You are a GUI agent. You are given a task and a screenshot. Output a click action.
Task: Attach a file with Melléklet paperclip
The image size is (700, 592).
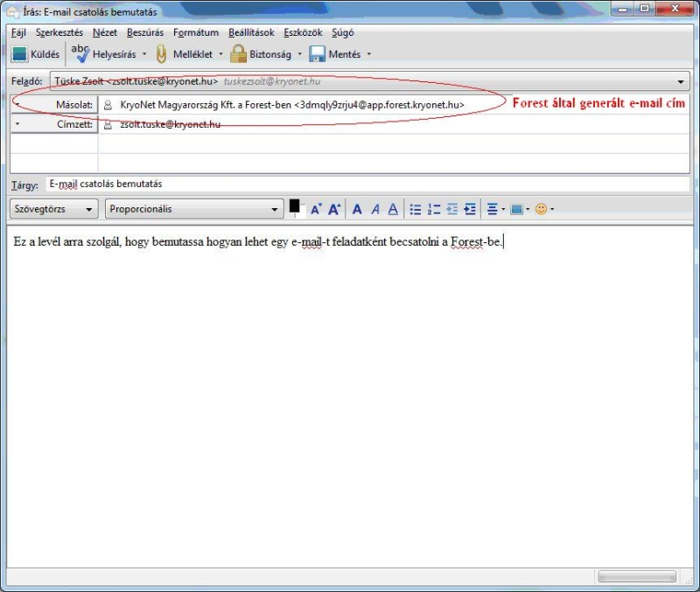(x=161, y=54)
